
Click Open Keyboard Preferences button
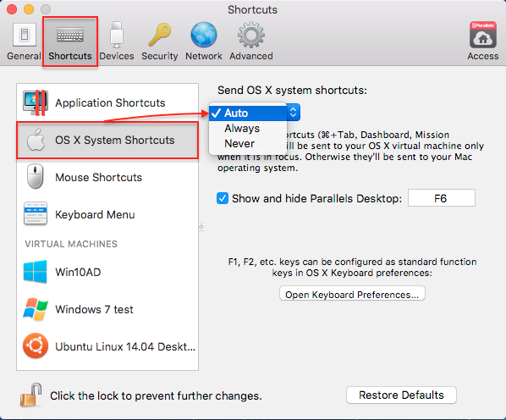352,294
